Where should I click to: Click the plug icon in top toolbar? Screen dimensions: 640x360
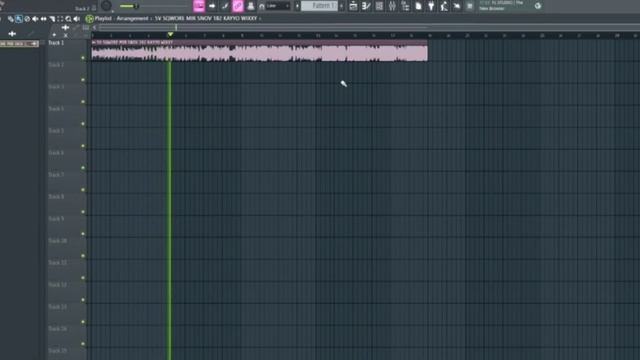tap(431, 6)
